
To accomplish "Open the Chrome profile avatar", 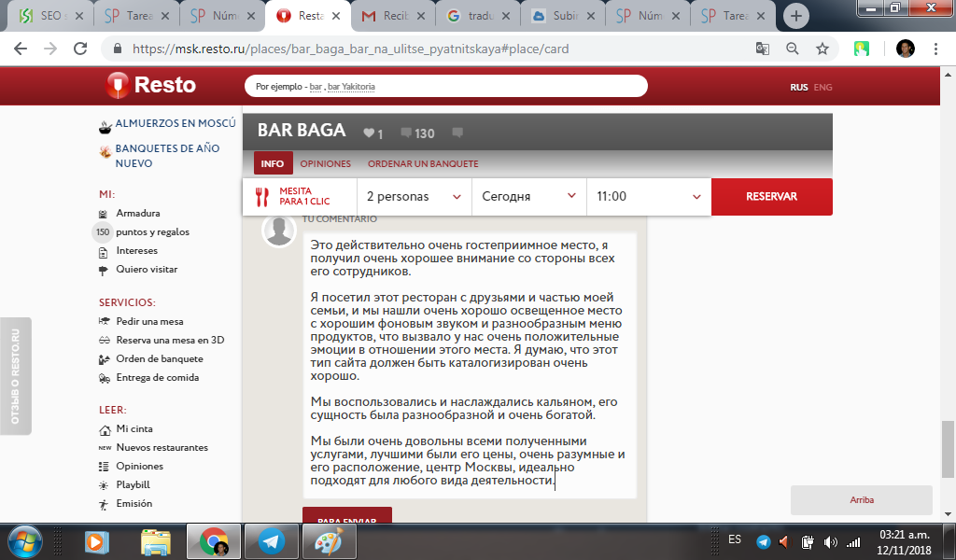I will (906, 49).
